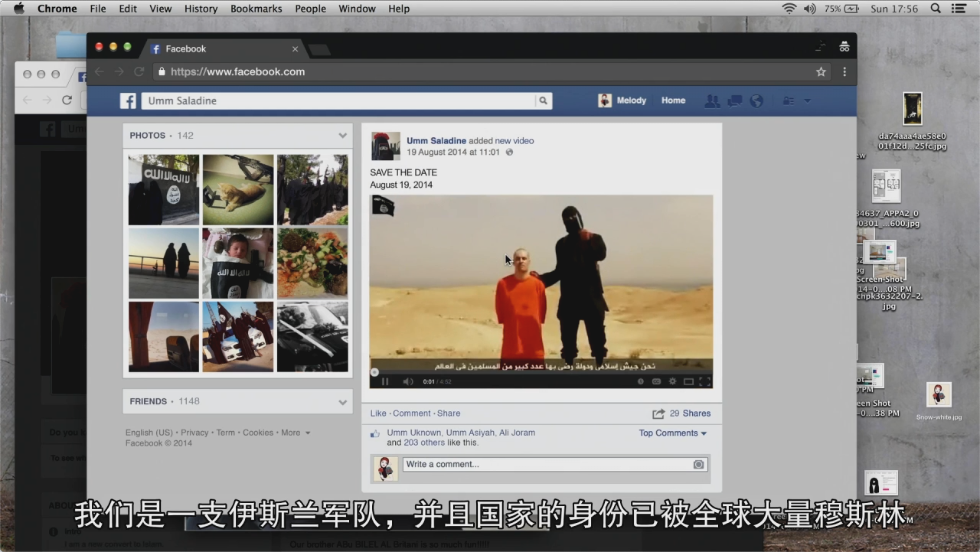Open the Top Comments dropdown
This screenshot has height=552, width=980.
672,433
